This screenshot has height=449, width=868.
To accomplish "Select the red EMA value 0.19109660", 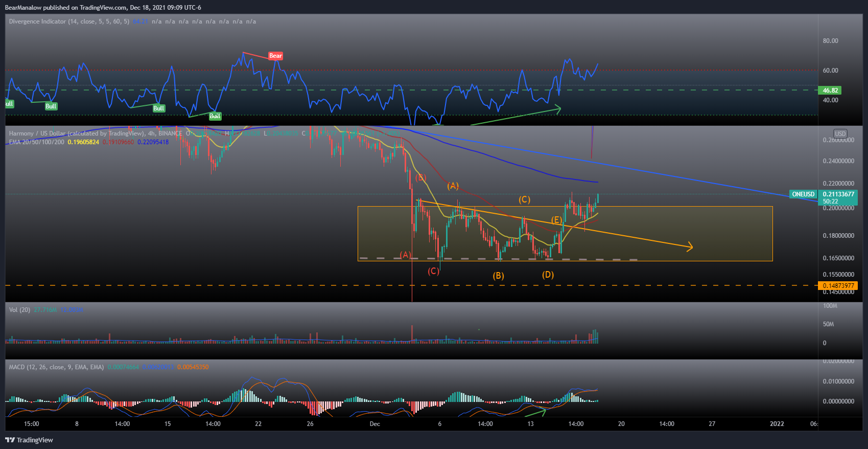I will tap(118, 142).
